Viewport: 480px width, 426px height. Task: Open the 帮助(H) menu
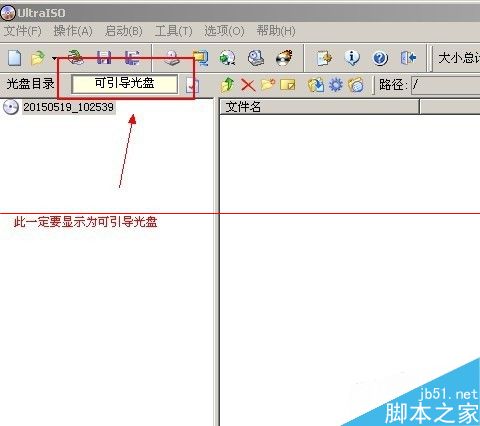click(276, 31)
